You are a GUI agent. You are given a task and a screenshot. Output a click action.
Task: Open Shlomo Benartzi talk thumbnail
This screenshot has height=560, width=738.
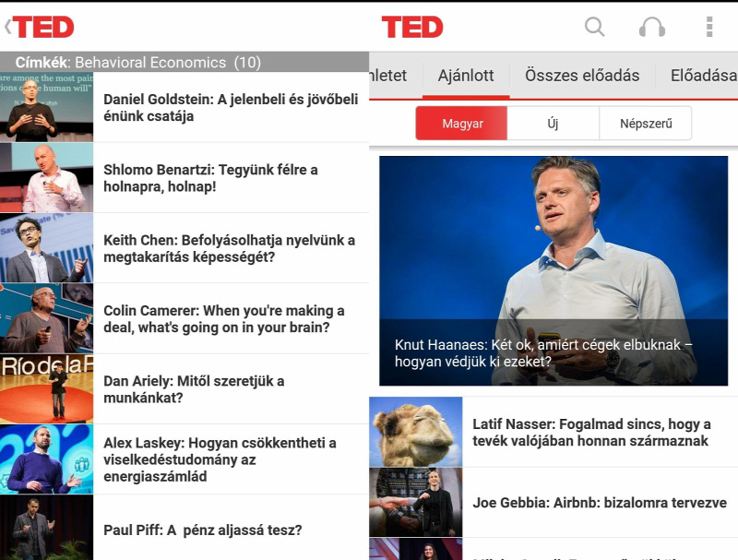coord(47,177)
